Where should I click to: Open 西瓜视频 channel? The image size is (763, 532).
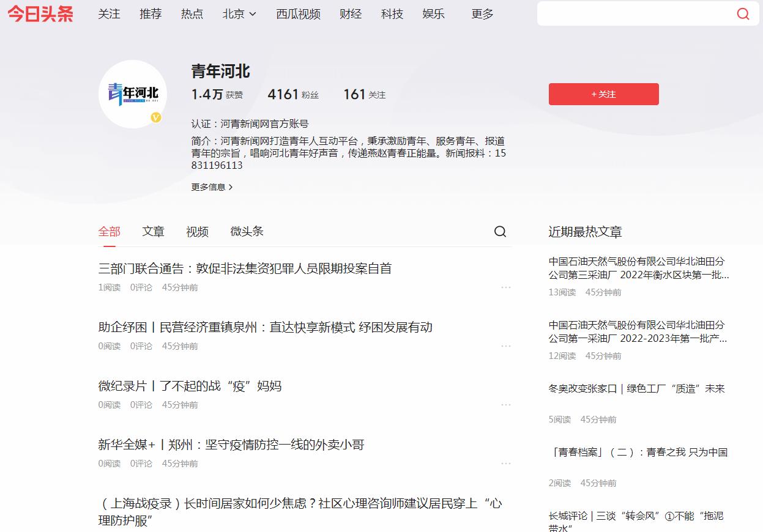coord(298,14)
